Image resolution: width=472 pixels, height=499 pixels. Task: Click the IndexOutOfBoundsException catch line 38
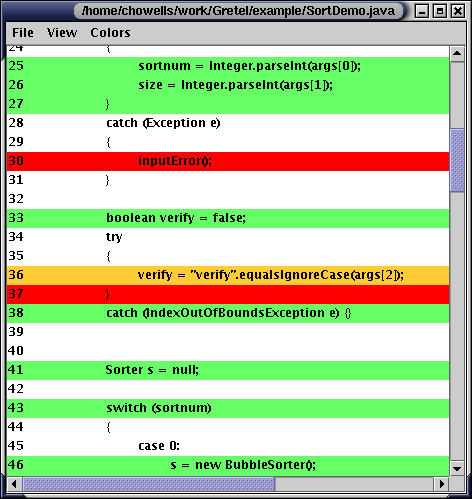click(228, 313)
